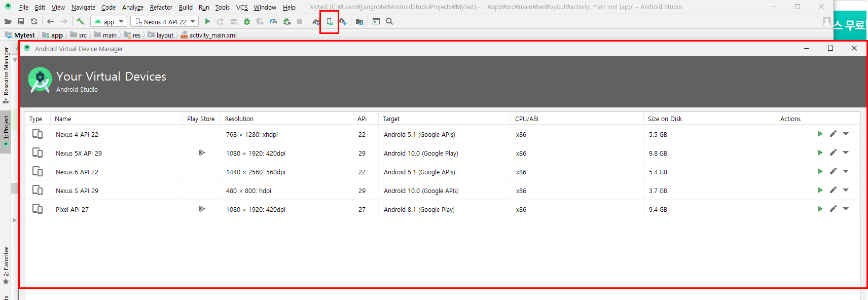Navigate Forward with the right arrow icon
The height and width of the screenshot is (300, 868).
pyautogui.click(x=64, y=21)
